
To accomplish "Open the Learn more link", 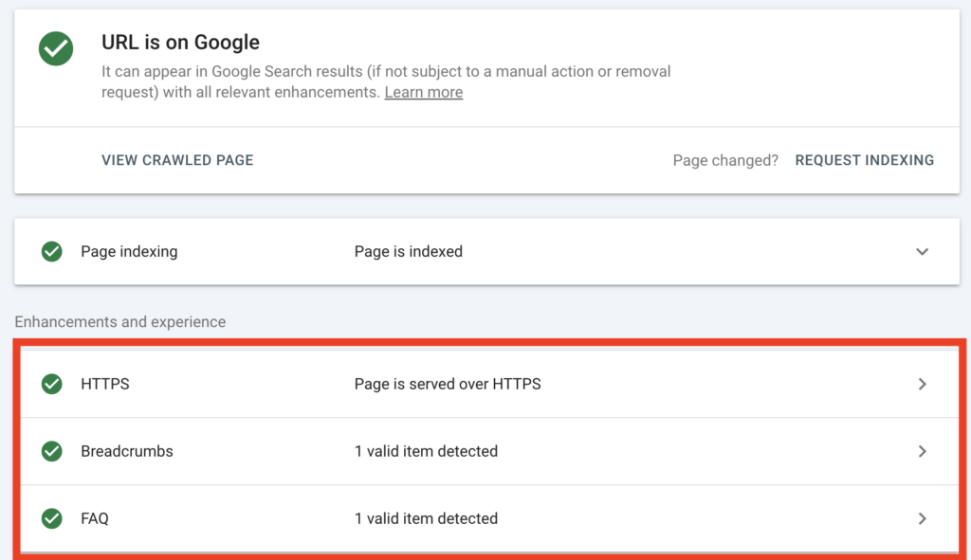I will click(423, 92).
